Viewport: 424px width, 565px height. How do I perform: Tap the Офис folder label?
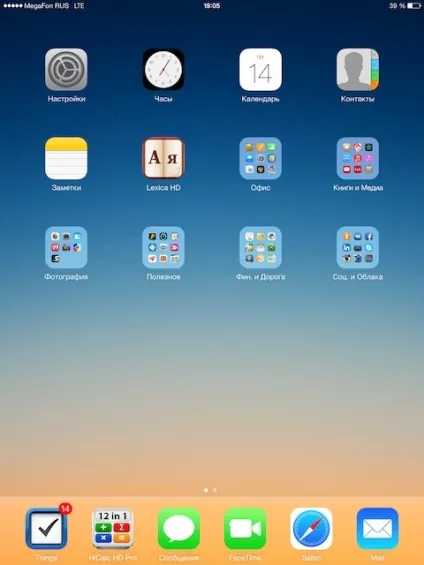click(260, 188)
